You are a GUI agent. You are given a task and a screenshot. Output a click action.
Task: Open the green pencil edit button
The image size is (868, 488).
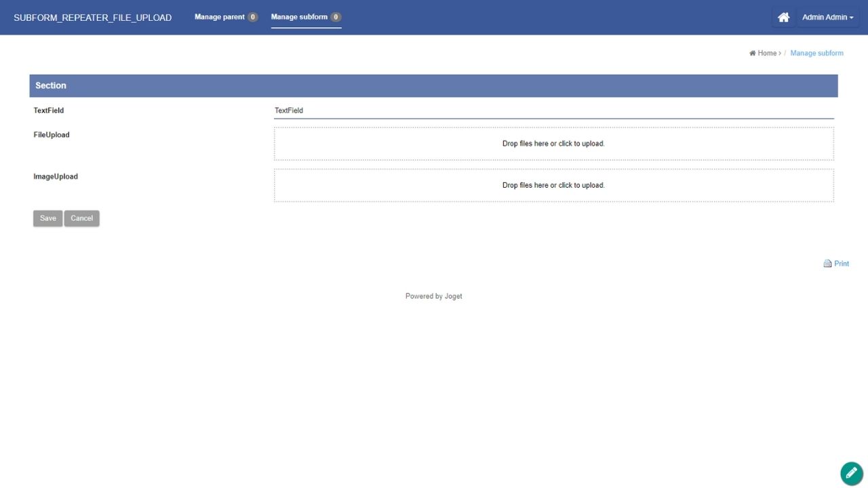(851, 473)
